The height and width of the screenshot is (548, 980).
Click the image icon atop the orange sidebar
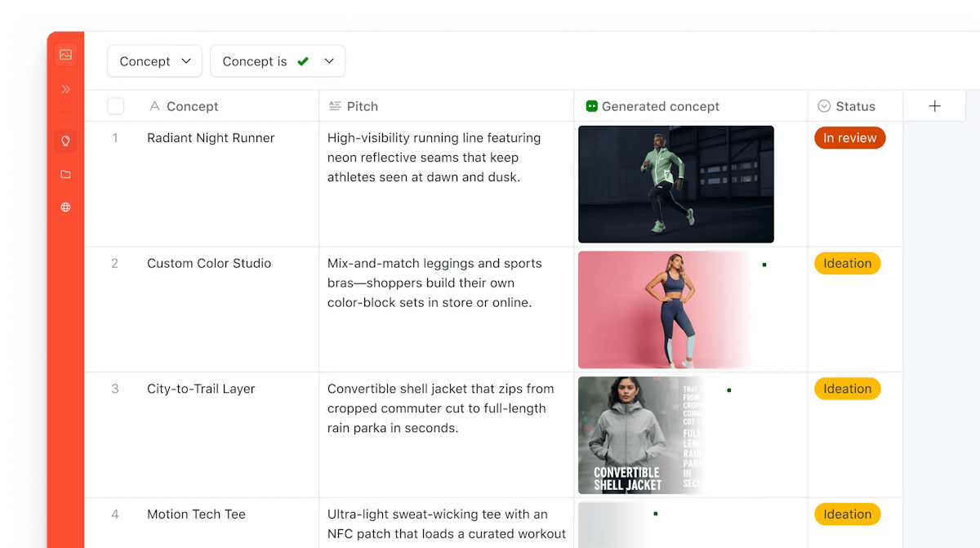(66, 55)
